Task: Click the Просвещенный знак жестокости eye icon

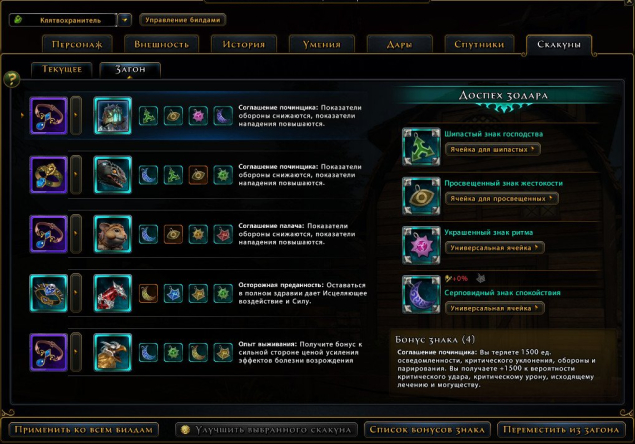Action: coord(421,196)
